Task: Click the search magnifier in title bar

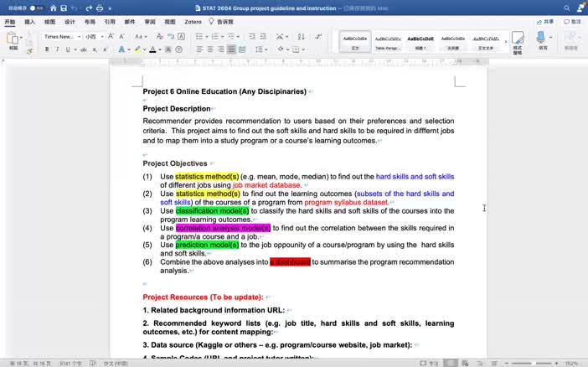Action: 566,8
